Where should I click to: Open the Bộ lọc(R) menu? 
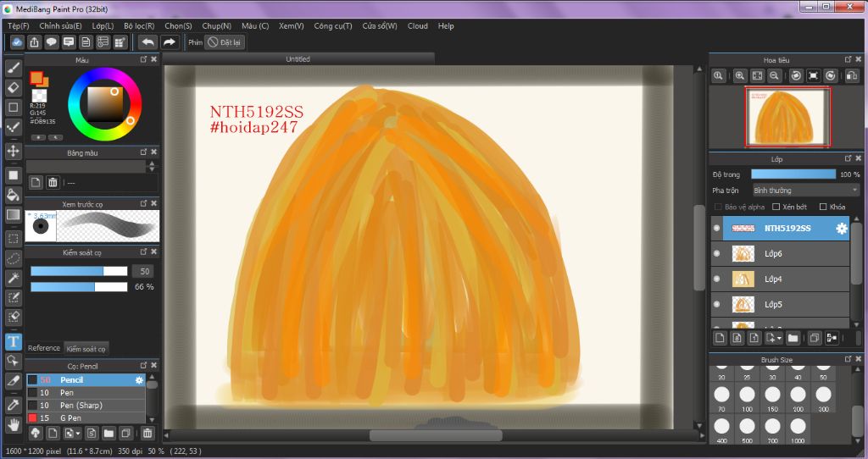(x=139, y=26)
